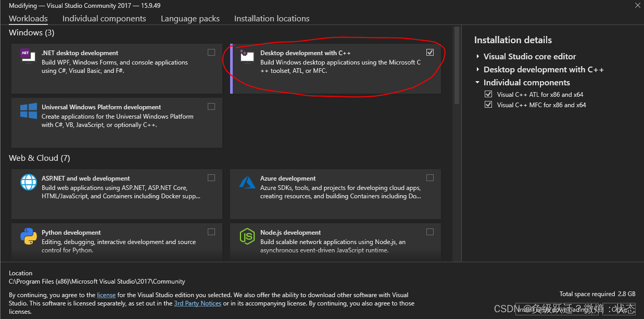The width and height of the screenshot is (644, 319).
Task: Select the Azure development checkbox
Action: point(430,177)
